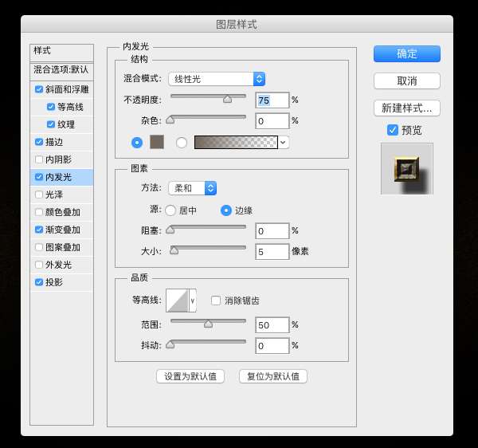Toggle the 预览 checkbox
Screen dimensions: 478x448
coord(392,130)
